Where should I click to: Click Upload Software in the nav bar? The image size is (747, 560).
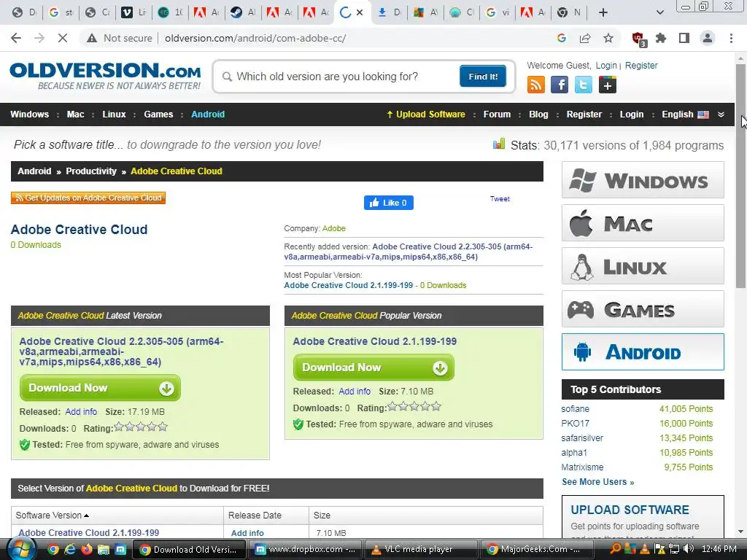[426, 114]
